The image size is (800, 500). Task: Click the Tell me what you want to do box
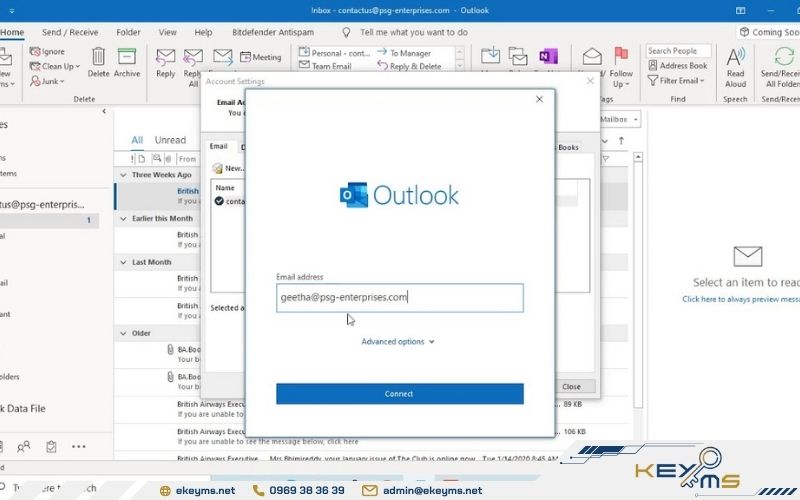414,32
